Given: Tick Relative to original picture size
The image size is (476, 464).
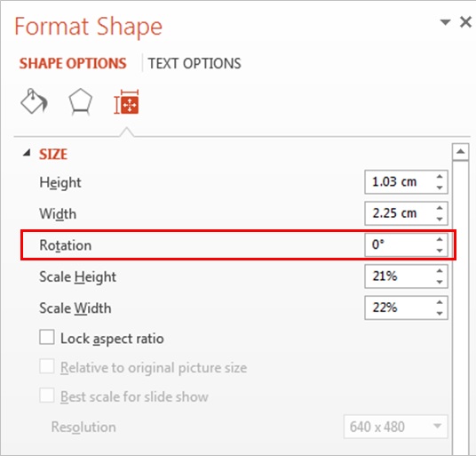Looking at the screenshot, I should (x=47, y=366).
